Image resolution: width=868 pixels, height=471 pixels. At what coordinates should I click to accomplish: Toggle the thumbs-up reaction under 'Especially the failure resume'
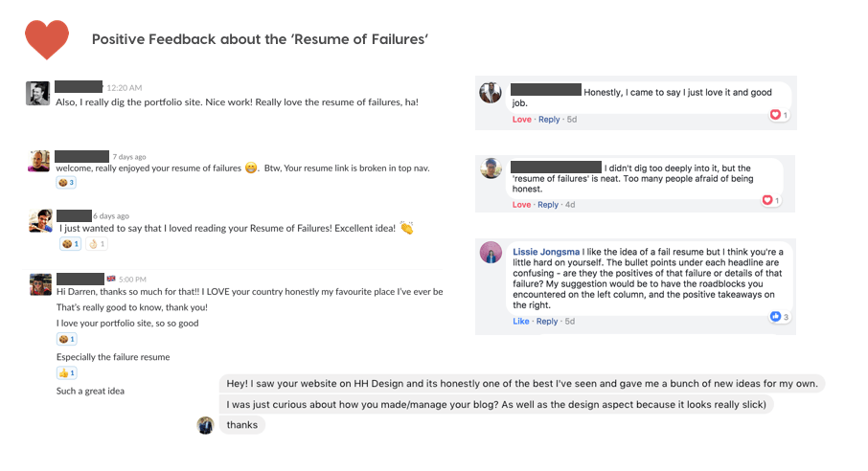click(x=66, y=372)
